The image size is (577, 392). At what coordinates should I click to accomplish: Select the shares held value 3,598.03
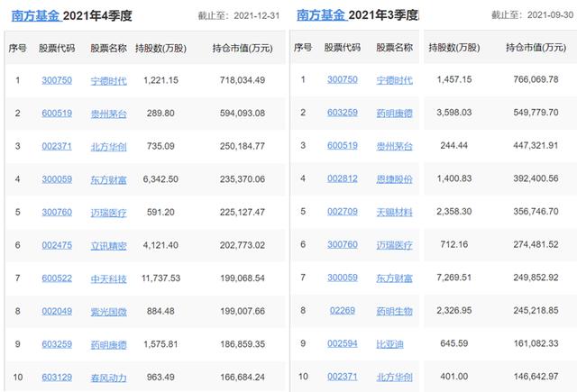(x=454, y=113)
